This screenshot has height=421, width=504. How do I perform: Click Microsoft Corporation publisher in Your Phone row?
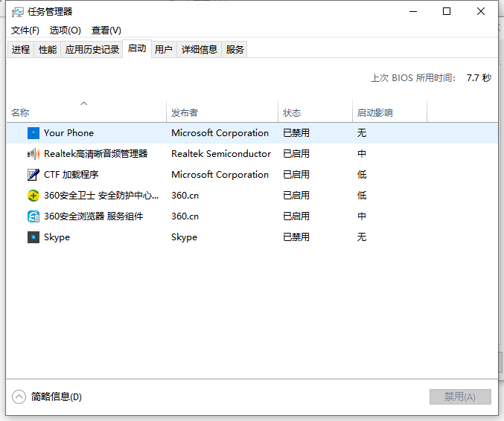(220, 133)
